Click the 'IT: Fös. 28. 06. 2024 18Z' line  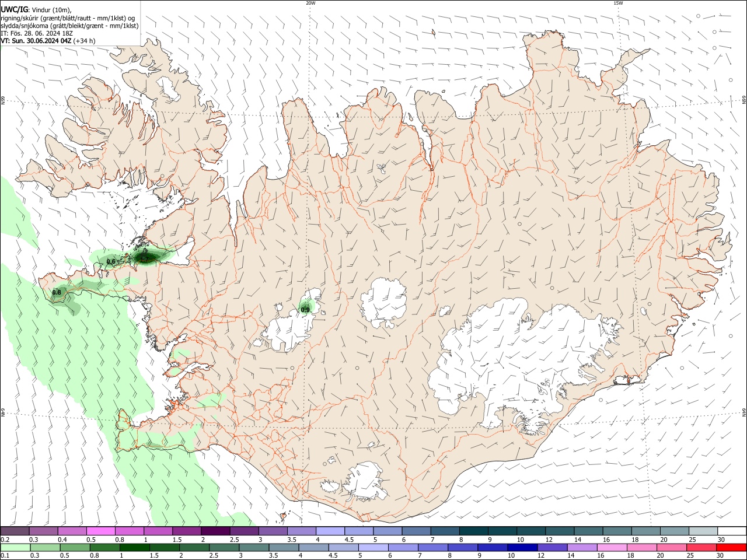click(x=36, y=33)
